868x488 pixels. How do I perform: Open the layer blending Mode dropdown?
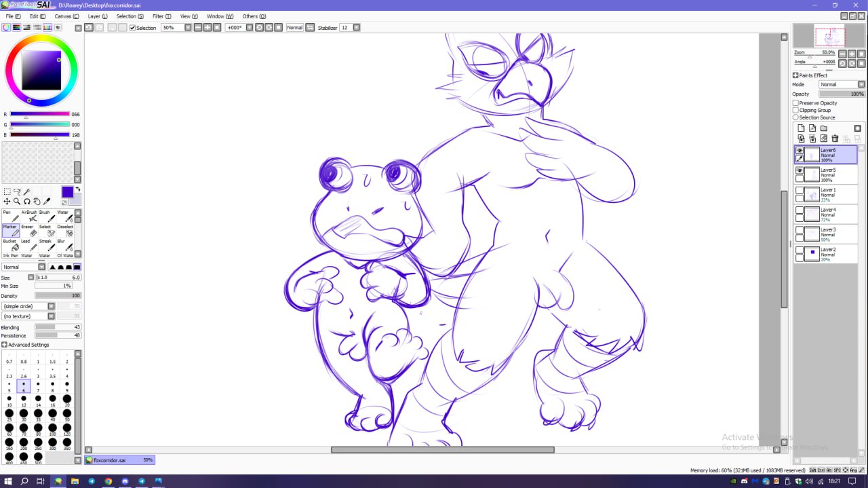click(861, 85)
